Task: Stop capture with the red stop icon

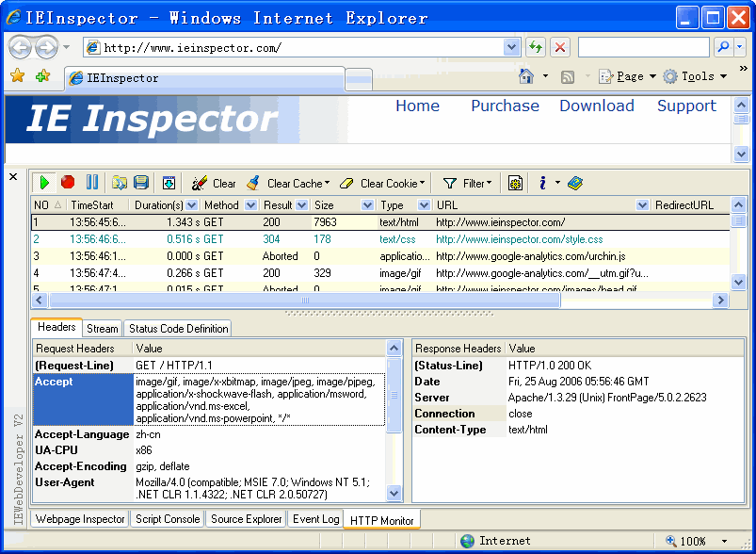Action: (x=68, y=183)
